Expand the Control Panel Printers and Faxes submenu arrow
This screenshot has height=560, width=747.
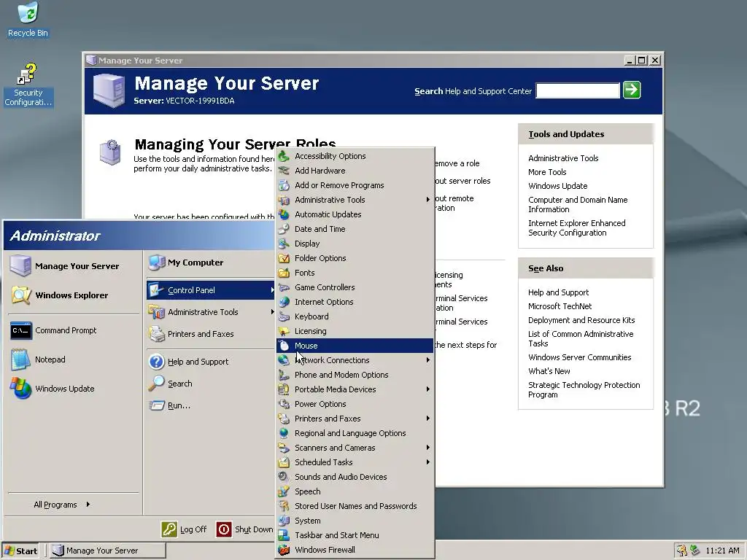click(427, 419)
